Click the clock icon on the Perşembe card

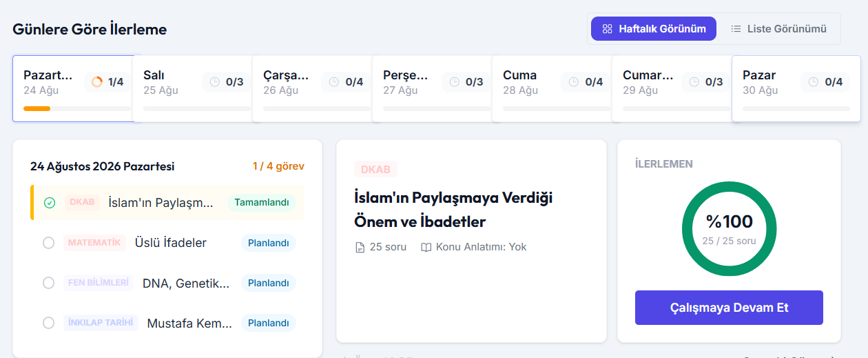tap(455, 82)
